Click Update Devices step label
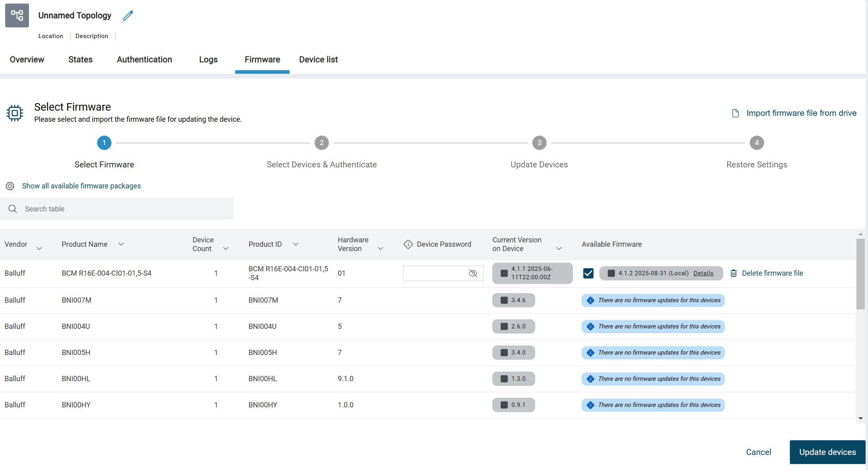Screen dimensions: 868x470 539,165
